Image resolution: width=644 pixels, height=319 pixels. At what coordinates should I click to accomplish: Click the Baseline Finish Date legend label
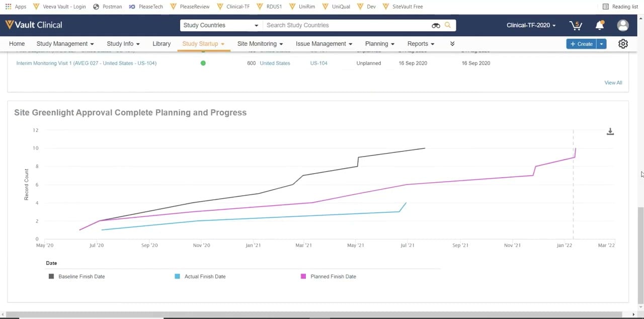[82, 277]
